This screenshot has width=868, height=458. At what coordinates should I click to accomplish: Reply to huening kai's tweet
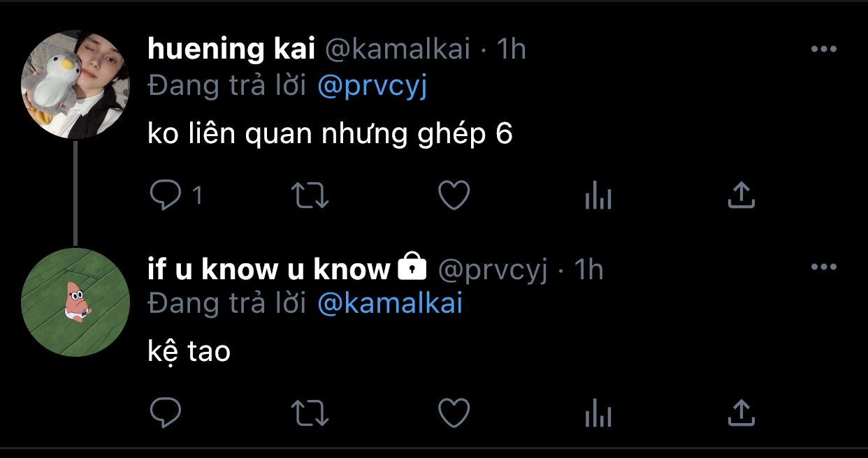coord(166,196)
